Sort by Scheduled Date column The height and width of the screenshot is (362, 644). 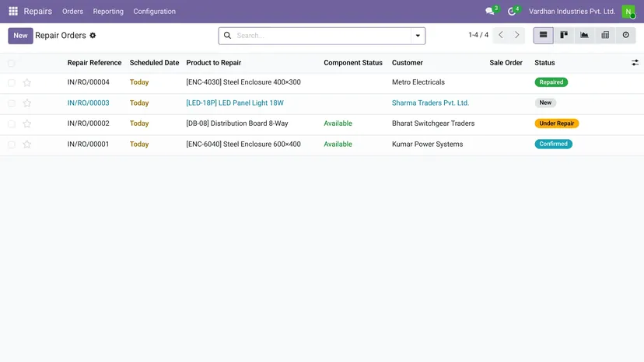155,63
